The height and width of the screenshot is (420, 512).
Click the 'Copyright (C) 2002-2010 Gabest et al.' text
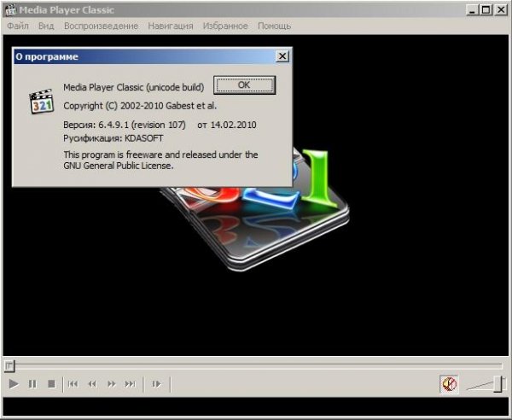140,106
